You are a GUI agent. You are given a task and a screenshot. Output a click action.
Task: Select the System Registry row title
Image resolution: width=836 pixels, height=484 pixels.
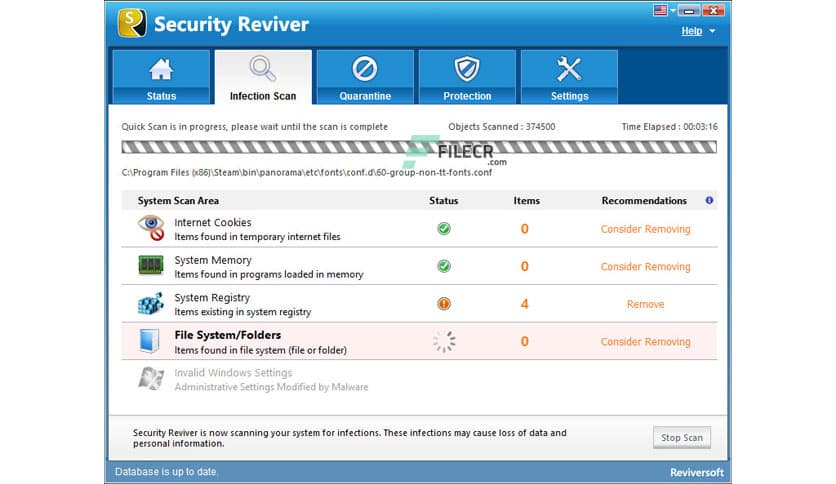pyautogui.click(x=212, y=297)
